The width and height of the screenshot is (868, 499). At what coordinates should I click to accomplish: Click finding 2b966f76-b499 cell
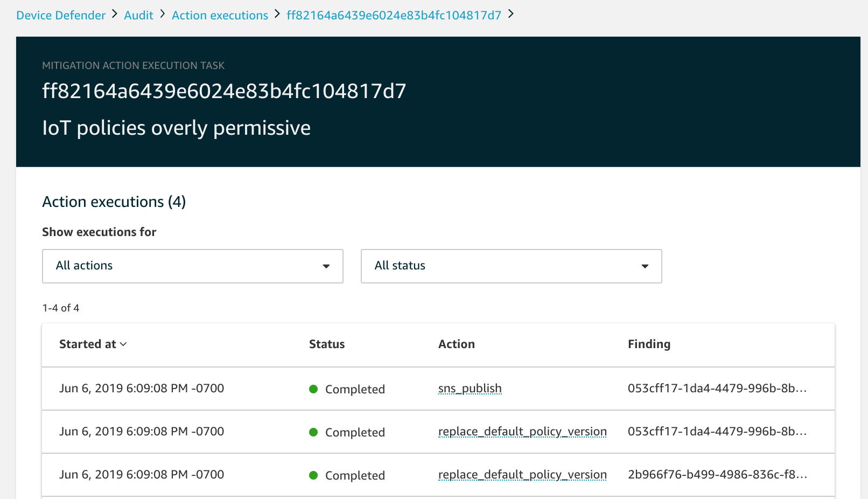coord(717,475)
